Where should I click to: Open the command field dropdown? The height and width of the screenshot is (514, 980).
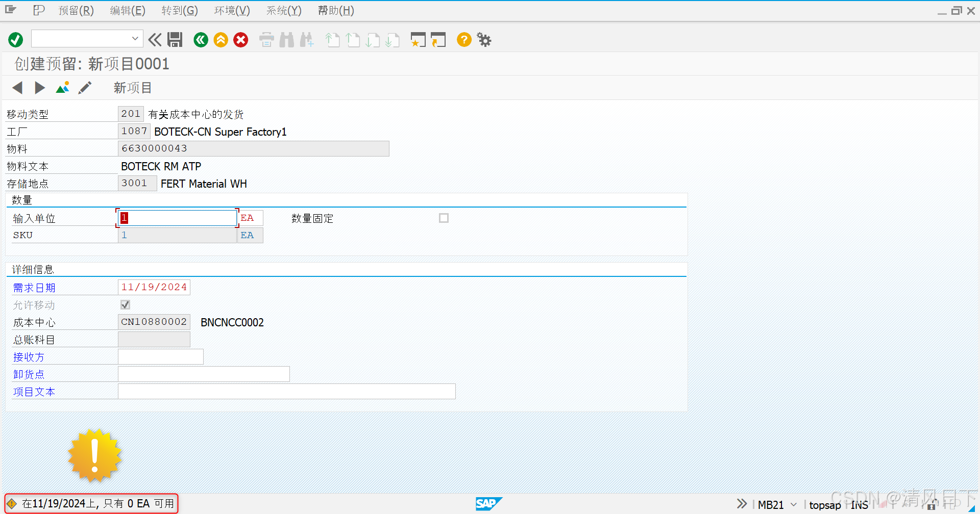(135, 39)
